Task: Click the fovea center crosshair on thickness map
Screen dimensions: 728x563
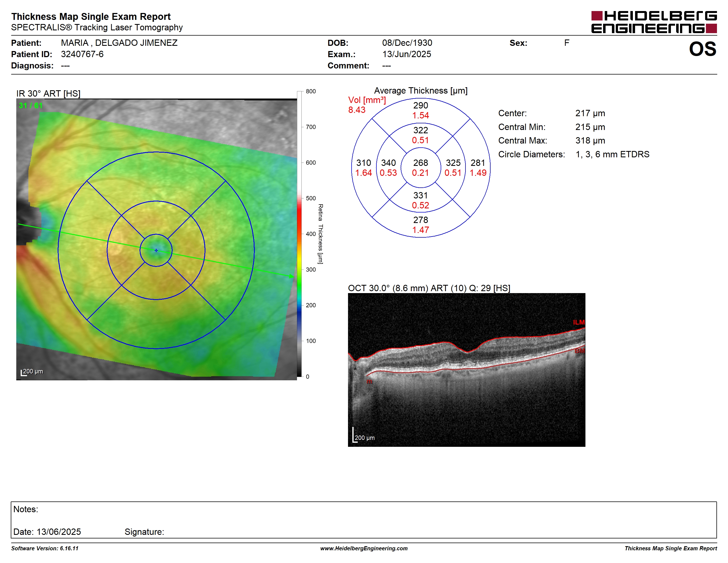Action: 156,250
